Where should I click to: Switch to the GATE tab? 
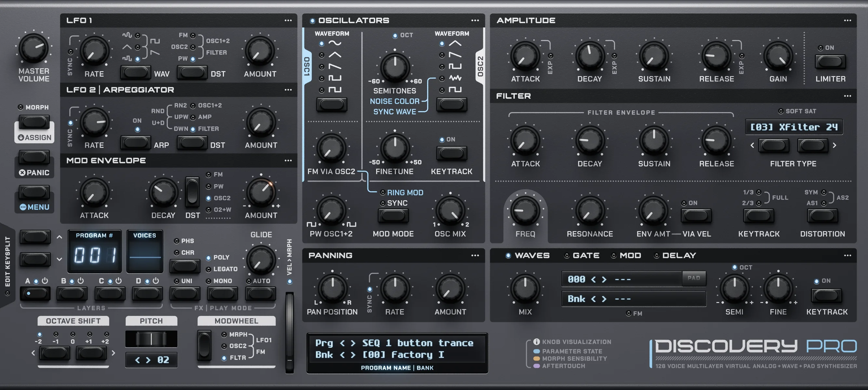click(585, 255)
